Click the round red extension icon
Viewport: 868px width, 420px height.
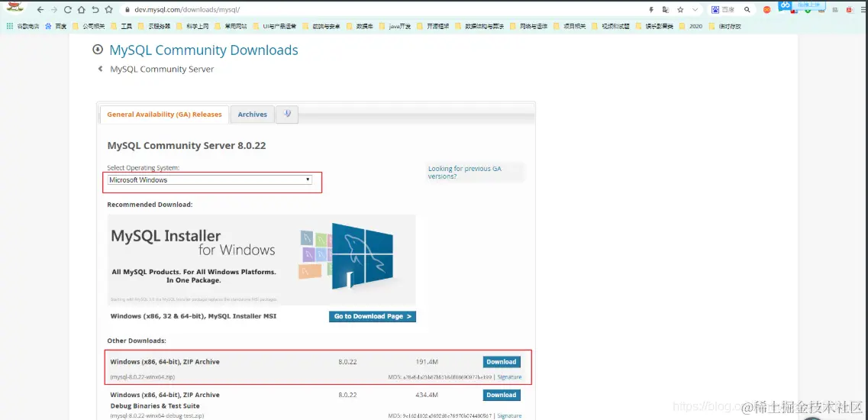(x=766, y=10)
